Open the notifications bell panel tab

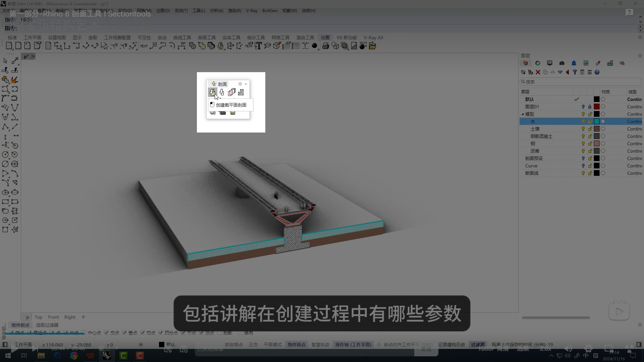click(574, 63)
